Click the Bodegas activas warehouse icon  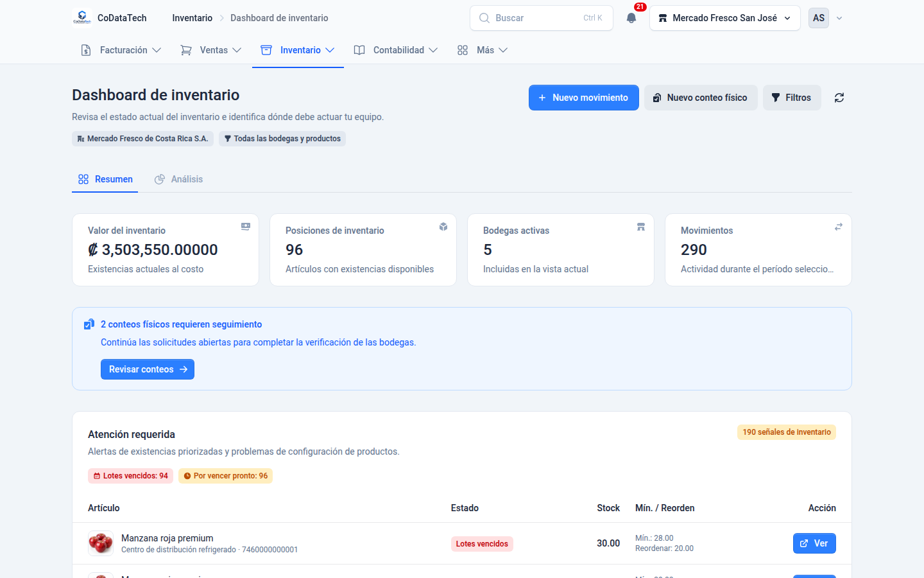(x=641, y=227)
